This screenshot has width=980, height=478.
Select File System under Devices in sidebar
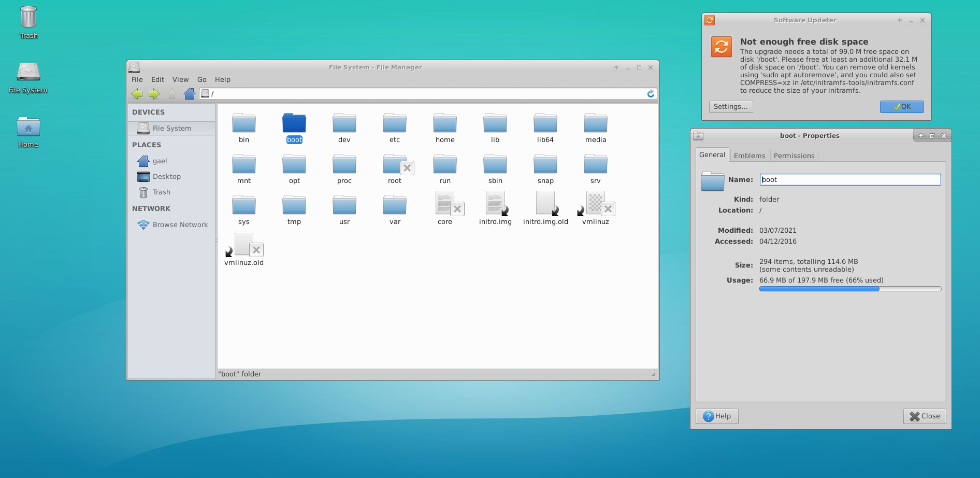(x=171, y=129)
